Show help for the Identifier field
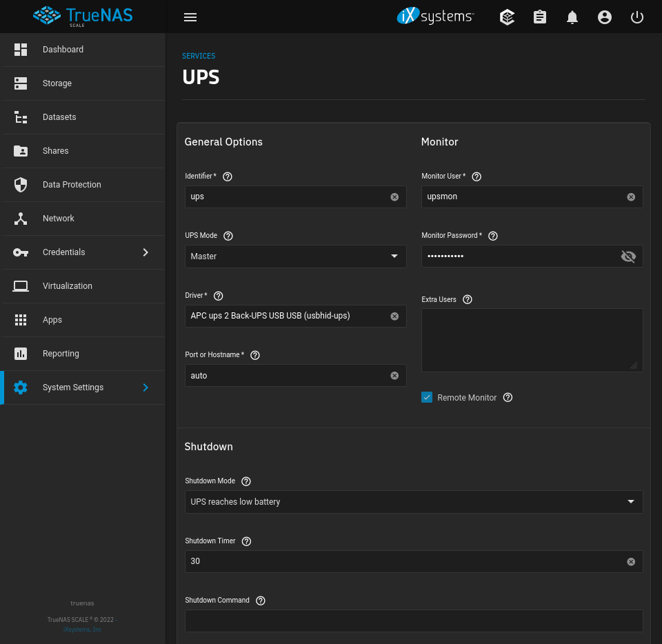The width and height of the screenshot is (662, 644). (x=227, y=177)
